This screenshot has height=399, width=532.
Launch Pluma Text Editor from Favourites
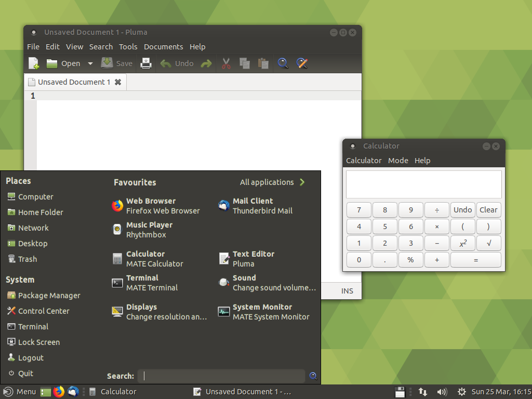(246, 259)
